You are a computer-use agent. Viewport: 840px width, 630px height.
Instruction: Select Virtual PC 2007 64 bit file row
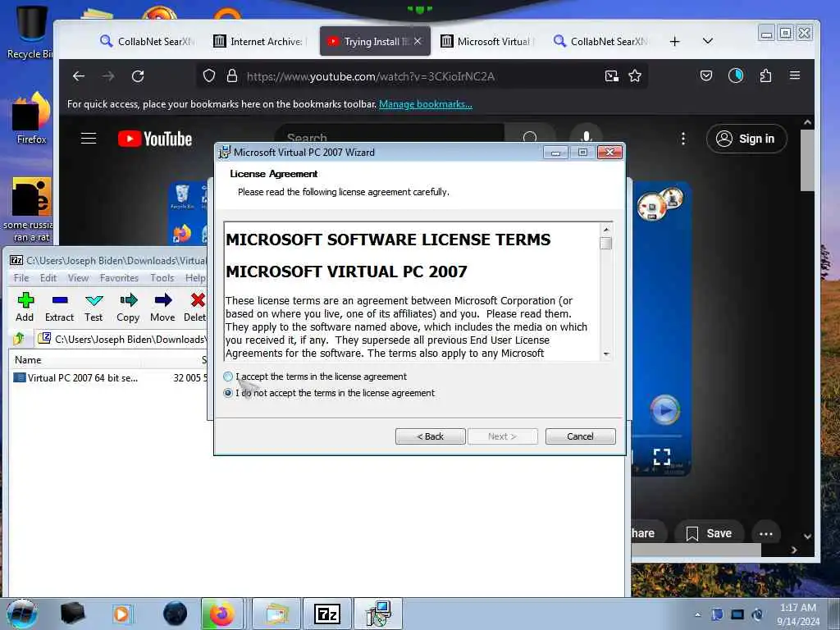(x=109, y=378)
